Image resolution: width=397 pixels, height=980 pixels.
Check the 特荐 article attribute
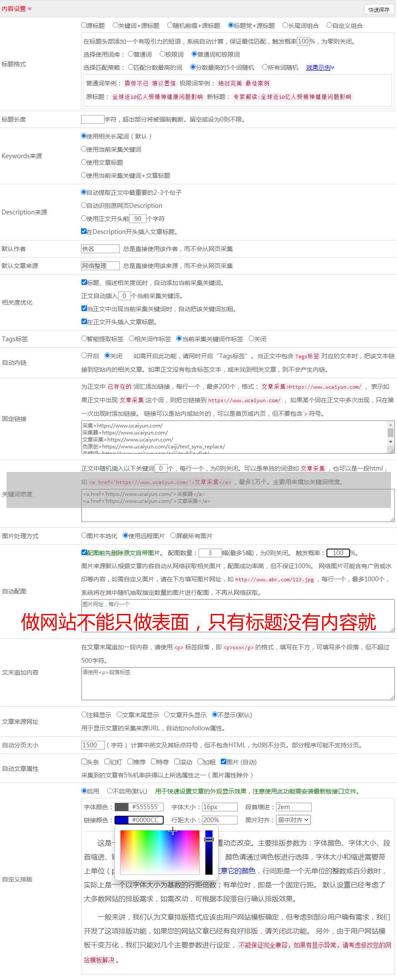pyautogui.click(x=154, y=762)
